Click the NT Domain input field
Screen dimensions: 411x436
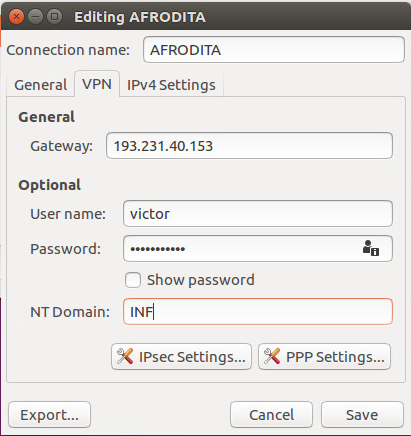[x=258, y=312]
